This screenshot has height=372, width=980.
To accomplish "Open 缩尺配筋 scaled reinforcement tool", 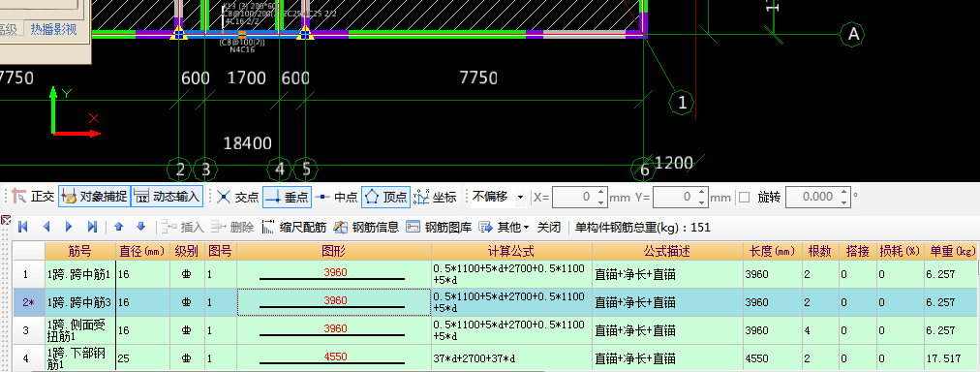I will point(293,227).
